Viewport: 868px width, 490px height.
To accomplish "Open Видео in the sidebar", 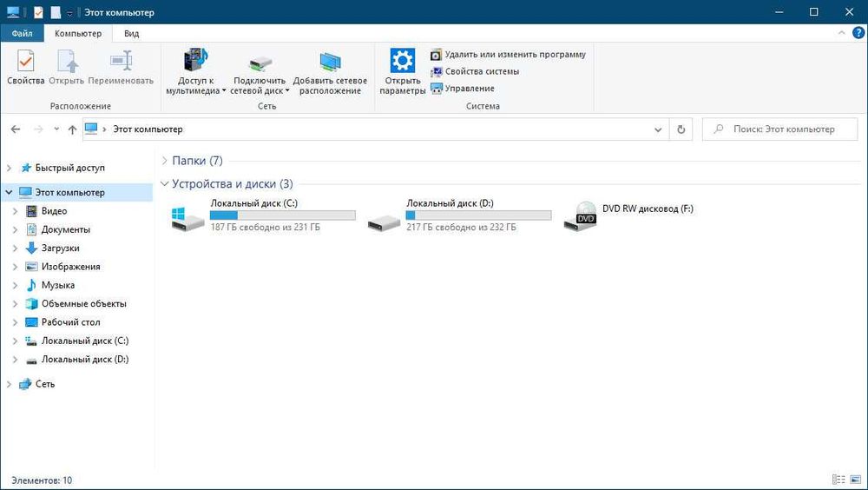I will pos(54,211).
